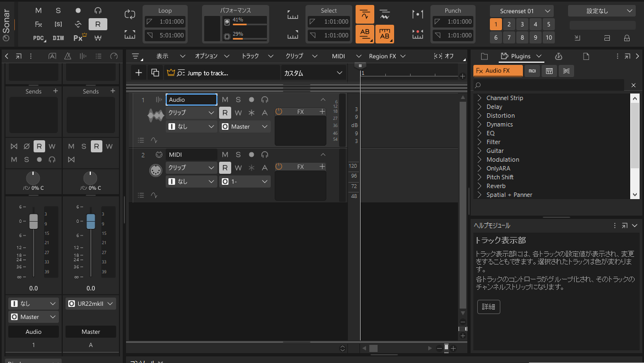644x363 pixels.
Task: Toggle phase invert on the inspector Audio strip
Action: coord(27,146)
